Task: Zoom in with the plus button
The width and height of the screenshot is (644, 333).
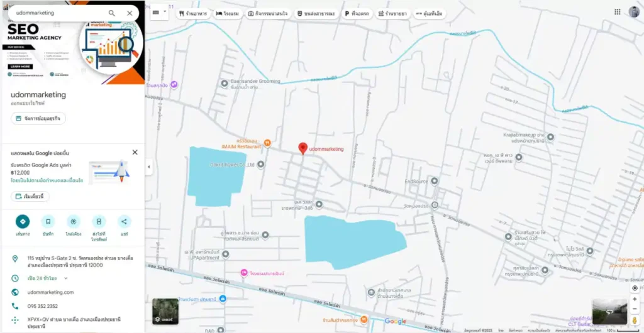Action: click(635, 299)
